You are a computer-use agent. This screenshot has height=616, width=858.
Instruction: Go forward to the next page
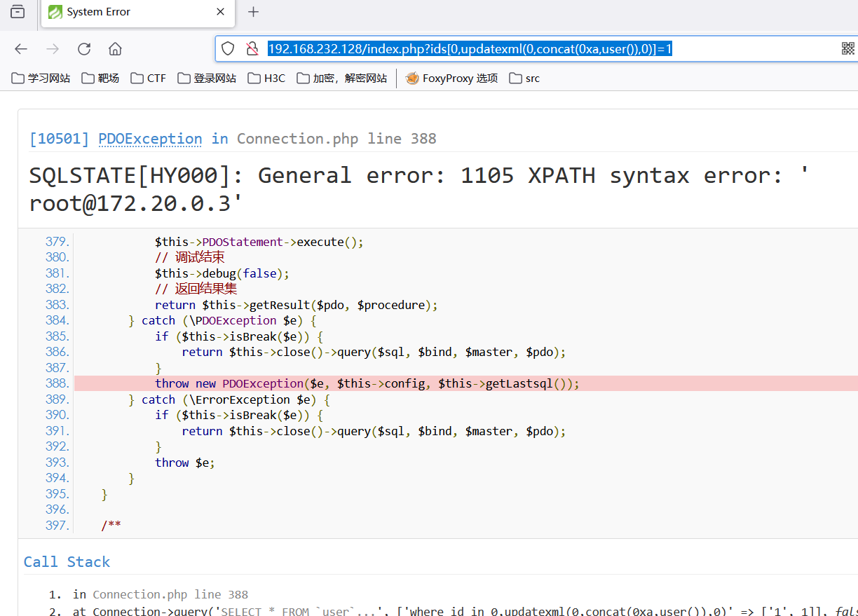[x=53, y=48]
